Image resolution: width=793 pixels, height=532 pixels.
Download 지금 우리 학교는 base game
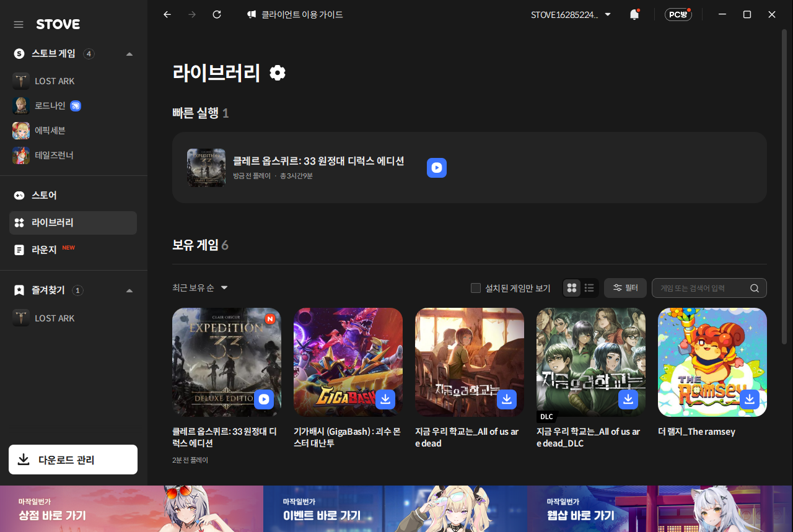point(507,399)
